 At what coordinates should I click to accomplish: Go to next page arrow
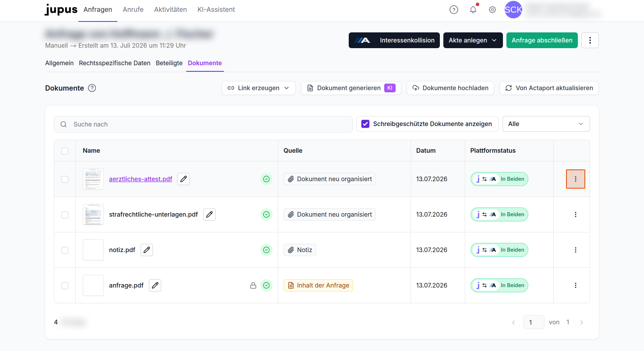[x=582, y=323]
